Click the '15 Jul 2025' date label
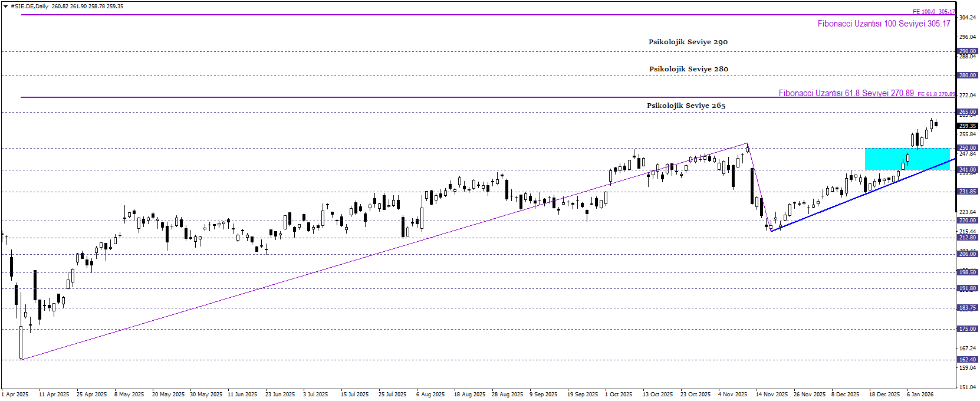The height and width of the screenshot is (401, 980). click(x=354, y=395)
